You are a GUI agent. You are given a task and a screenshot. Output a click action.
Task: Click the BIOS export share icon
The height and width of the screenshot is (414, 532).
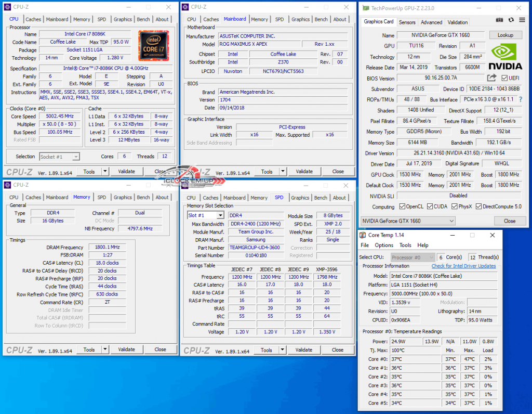click(491, 78)
